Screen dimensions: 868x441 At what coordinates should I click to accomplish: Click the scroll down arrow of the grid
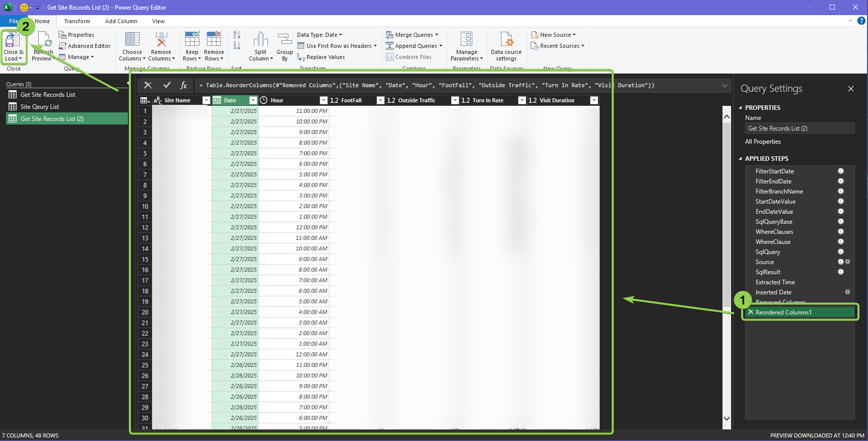click(727, 418)
